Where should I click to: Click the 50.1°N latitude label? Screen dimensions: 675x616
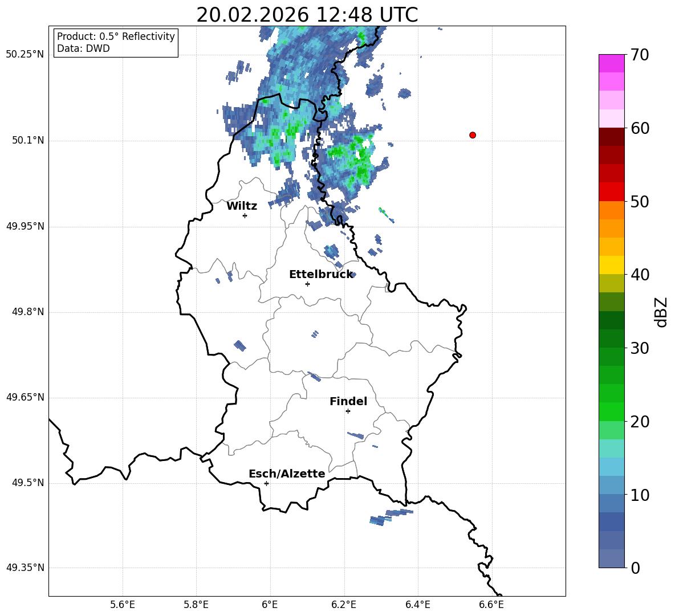pos(28,141)
